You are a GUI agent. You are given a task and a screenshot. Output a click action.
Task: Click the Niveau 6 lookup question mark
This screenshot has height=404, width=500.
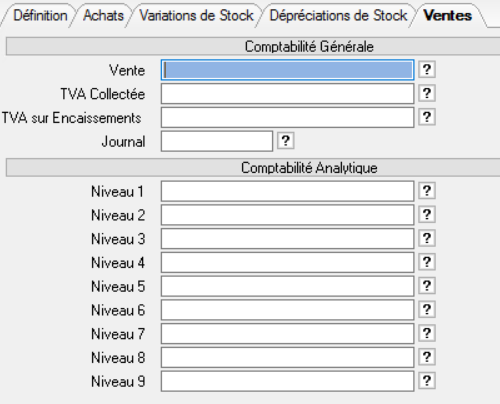(x=427, y=309)
